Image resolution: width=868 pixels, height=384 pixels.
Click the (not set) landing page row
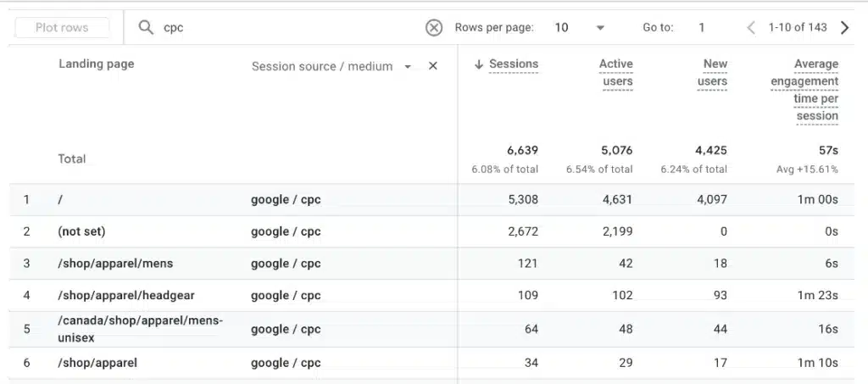(81, 231)
